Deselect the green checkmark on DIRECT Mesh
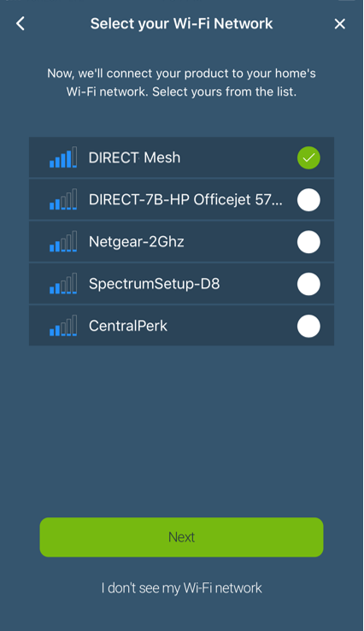The height and width of the screenshot is (631, 364). click(308, 157)
